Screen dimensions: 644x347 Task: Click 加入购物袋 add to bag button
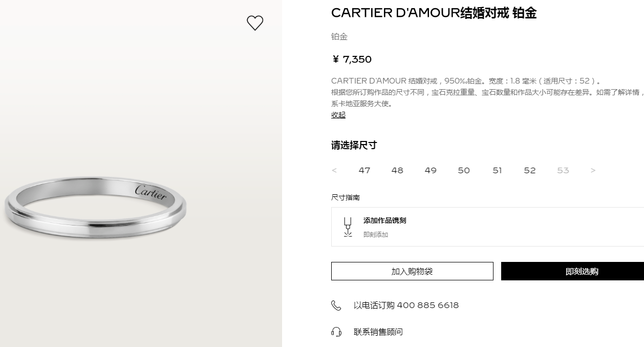pyautogui.click(x=412, y=271)
